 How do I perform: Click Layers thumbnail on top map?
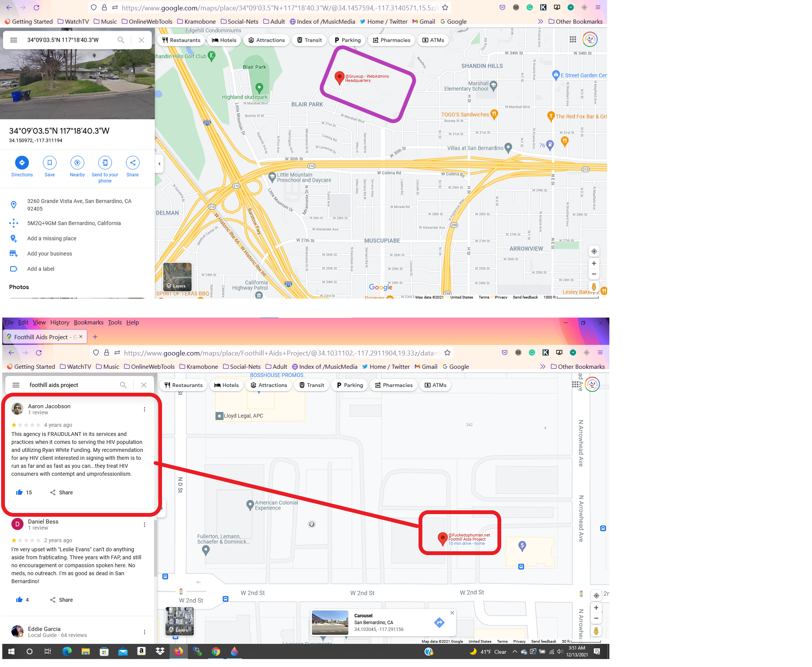click(x=177, y=277)
